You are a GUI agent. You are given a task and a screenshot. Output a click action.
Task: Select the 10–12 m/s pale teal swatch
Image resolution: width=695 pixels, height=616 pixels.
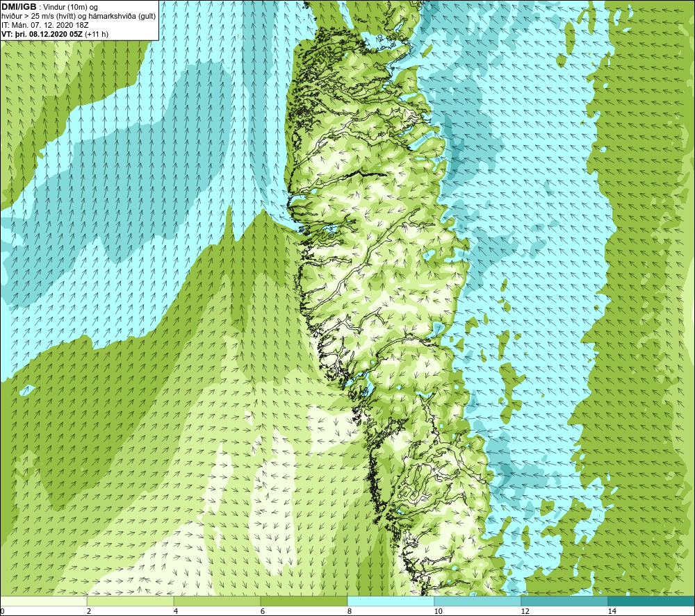[478, 601]
